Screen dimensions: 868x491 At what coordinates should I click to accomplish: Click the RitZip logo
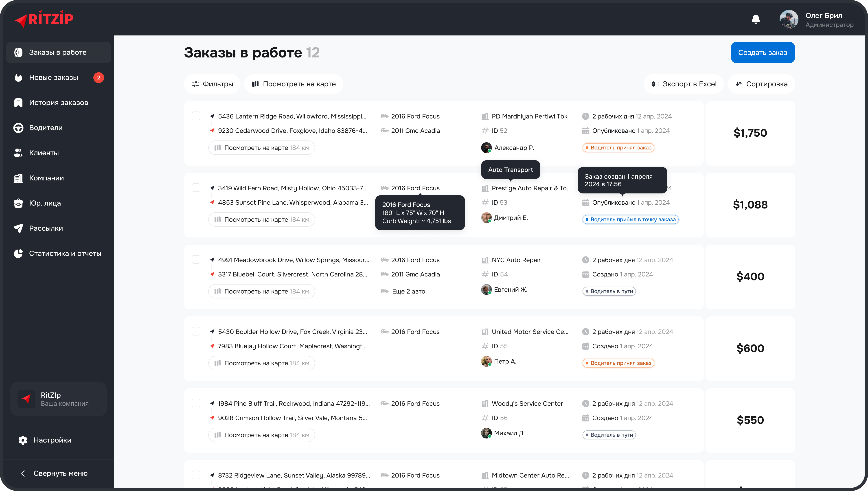44,19
